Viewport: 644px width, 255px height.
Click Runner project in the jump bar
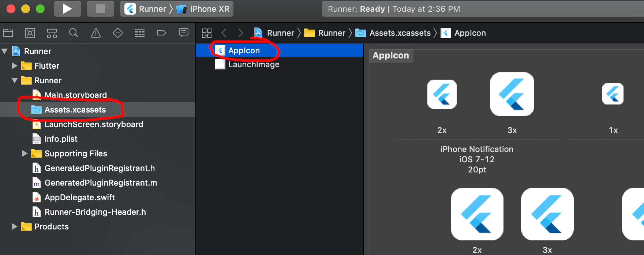click(x=274, y=33)
